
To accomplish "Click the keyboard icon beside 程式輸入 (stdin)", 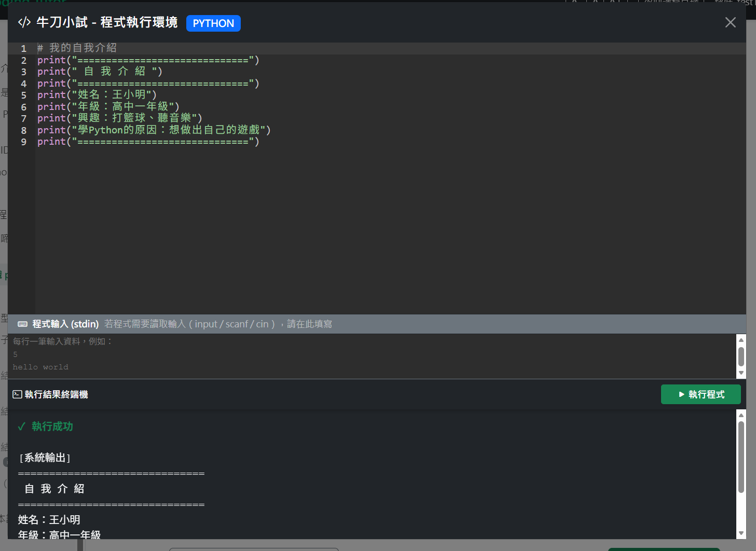I will point(22,324).
